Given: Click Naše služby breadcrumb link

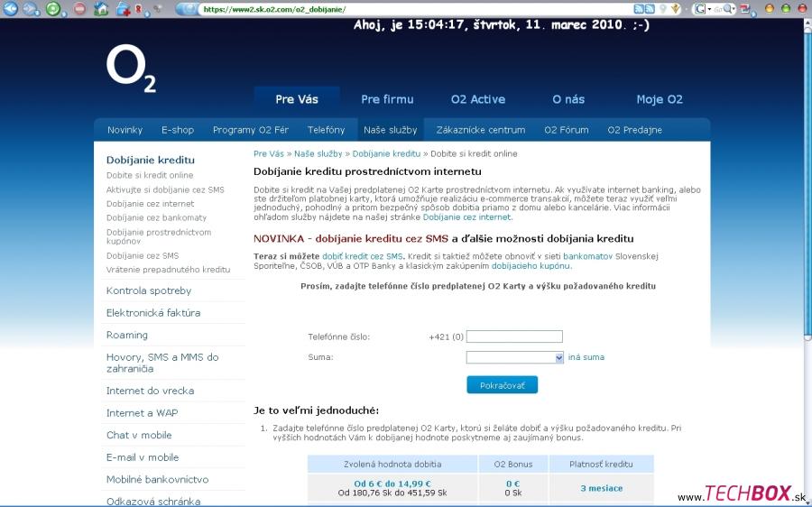Looking at the screenshot, I should pos(318,153).
